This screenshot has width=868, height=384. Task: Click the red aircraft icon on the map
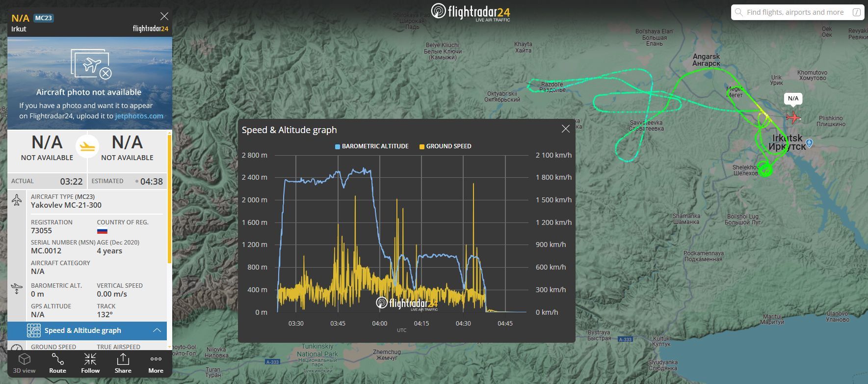pos(793,117)
